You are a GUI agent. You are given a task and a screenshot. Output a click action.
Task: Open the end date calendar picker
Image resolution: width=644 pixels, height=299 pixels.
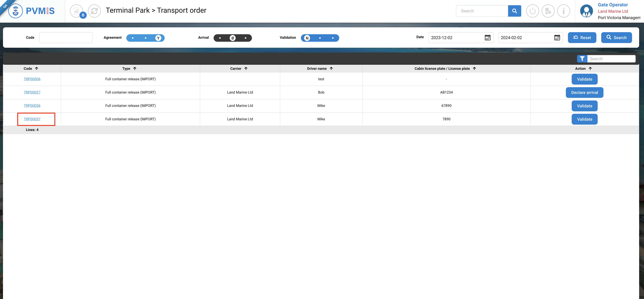[557, 38]
